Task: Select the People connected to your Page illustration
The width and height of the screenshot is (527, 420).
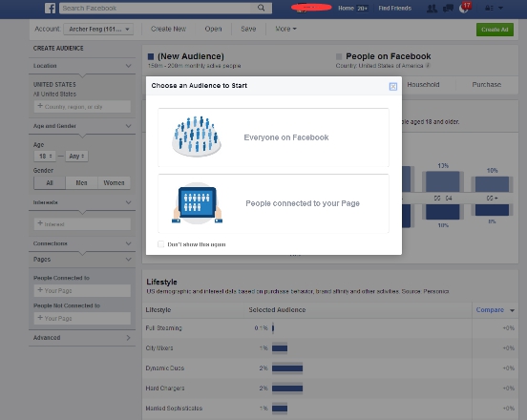Action: pos(197,203)
